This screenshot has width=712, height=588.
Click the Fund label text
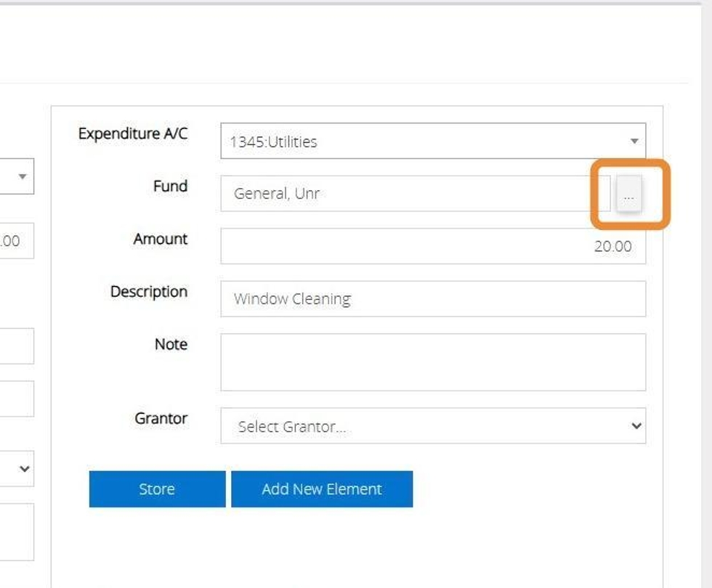(x=170, y=186)
